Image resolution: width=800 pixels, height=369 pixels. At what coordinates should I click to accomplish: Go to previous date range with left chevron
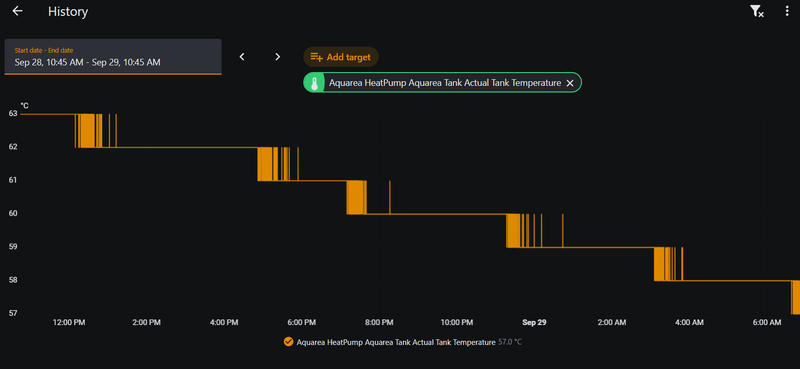242,57
